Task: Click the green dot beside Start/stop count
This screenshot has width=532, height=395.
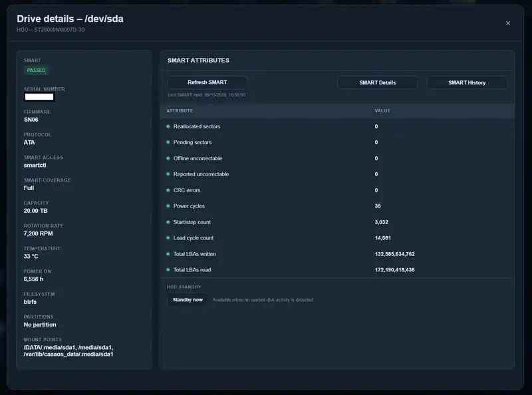Action: click(168, 222)
